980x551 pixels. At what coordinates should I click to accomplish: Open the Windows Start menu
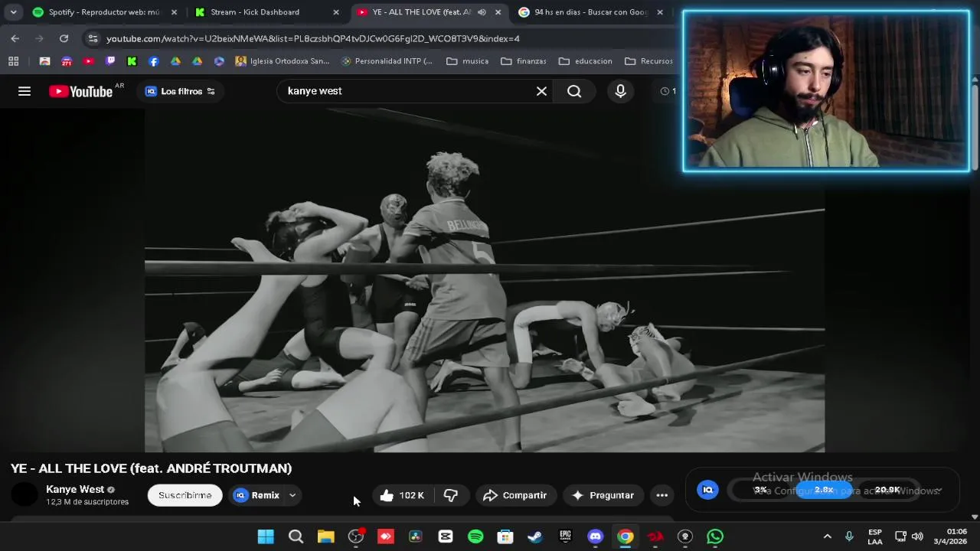point(266,536)
